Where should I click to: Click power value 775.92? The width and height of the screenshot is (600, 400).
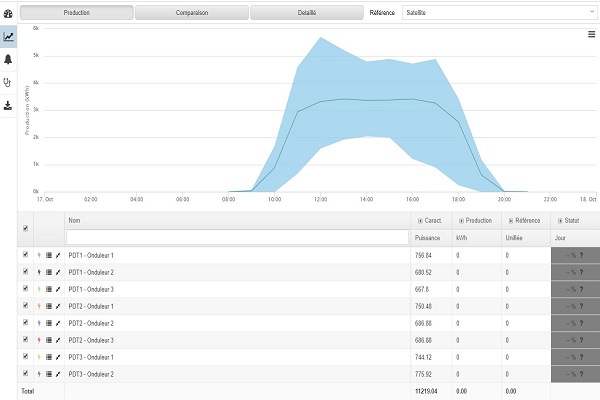point(423,374)
